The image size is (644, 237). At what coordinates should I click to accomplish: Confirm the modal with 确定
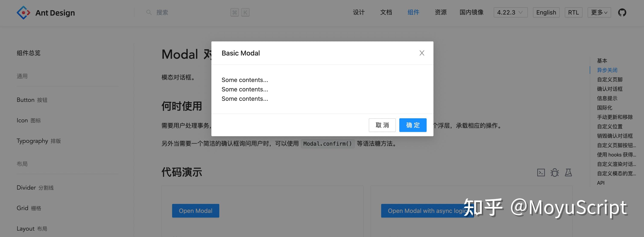click(x=413, y=125)
